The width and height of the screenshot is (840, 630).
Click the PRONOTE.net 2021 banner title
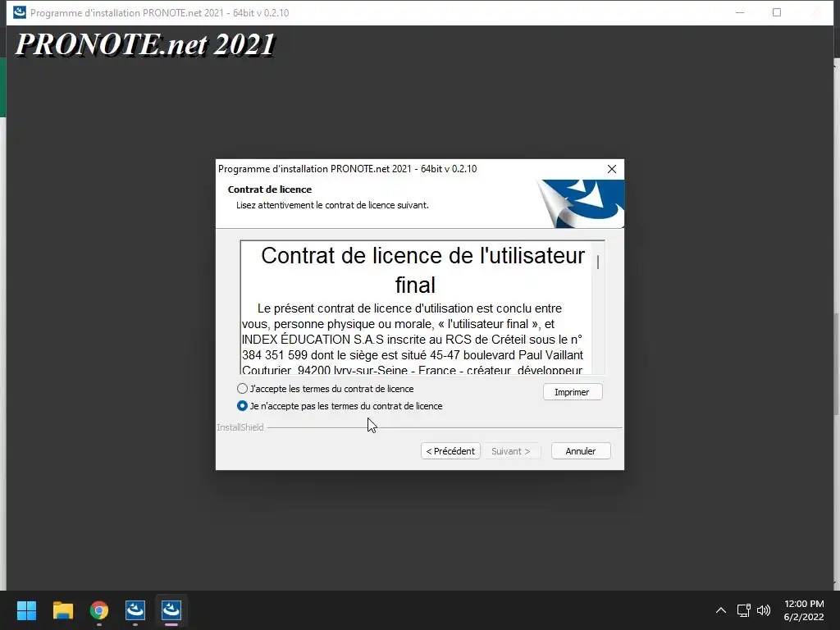click(145, 44)
